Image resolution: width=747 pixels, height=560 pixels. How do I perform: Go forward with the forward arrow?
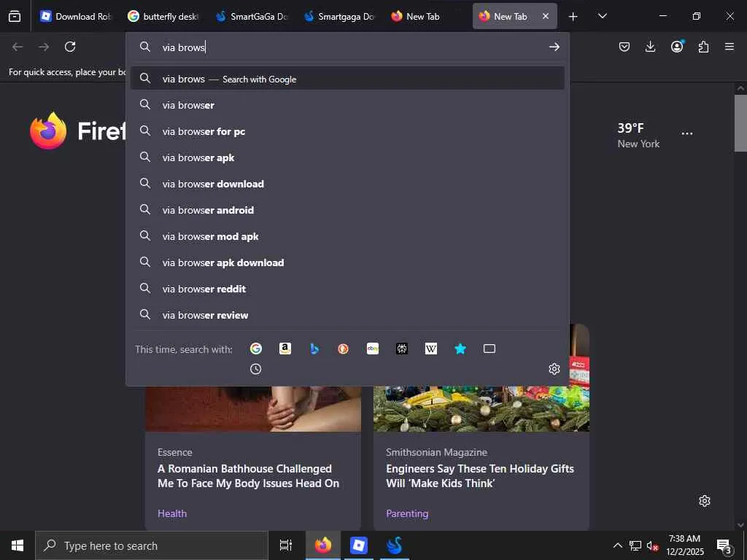[x=44, y=47]
